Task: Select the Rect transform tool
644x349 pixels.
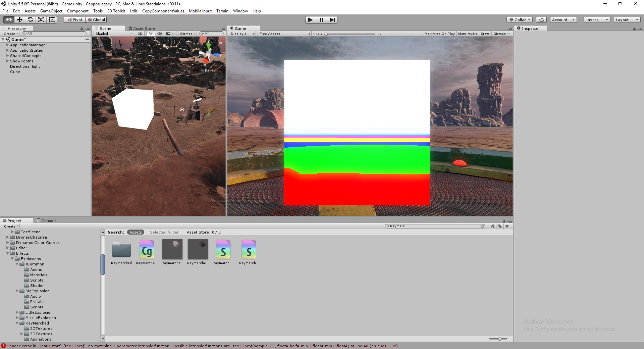Action: 52,20
